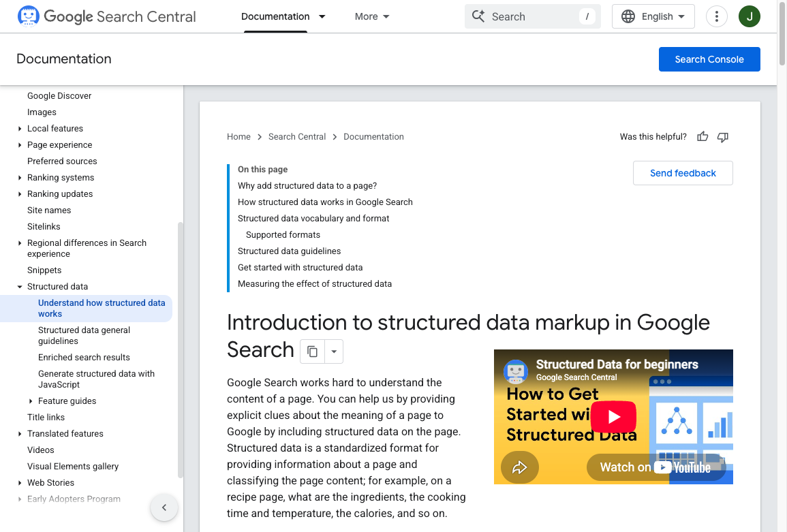Open the More menu dropdown

click(x=372, y=16)
